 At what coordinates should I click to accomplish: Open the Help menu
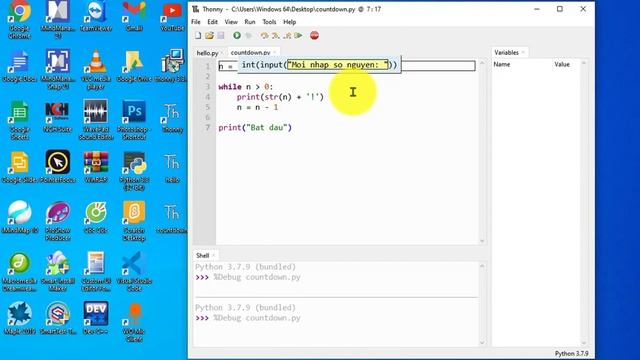tap(290, 22)
